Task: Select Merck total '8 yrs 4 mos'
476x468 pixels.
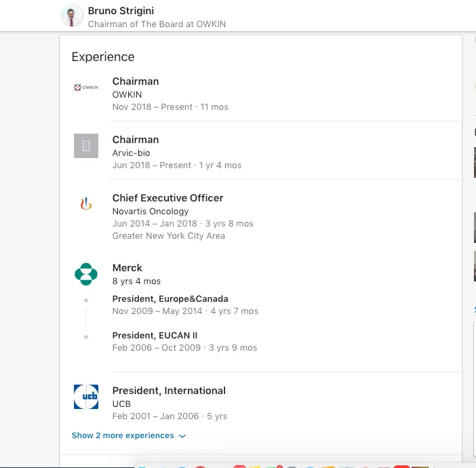Action: pyautogui.click(x=136, y=281)
